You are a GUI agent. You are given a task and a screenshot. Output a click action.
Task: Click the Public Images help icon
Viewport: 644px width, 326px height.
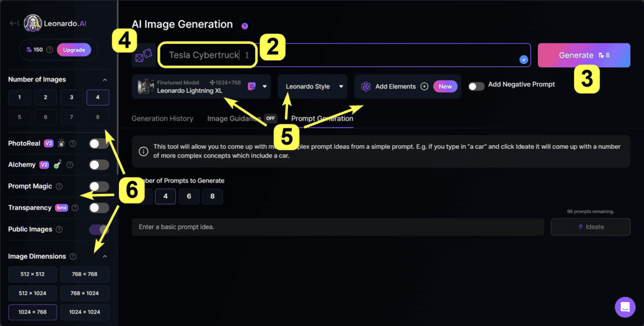[59, 229]
